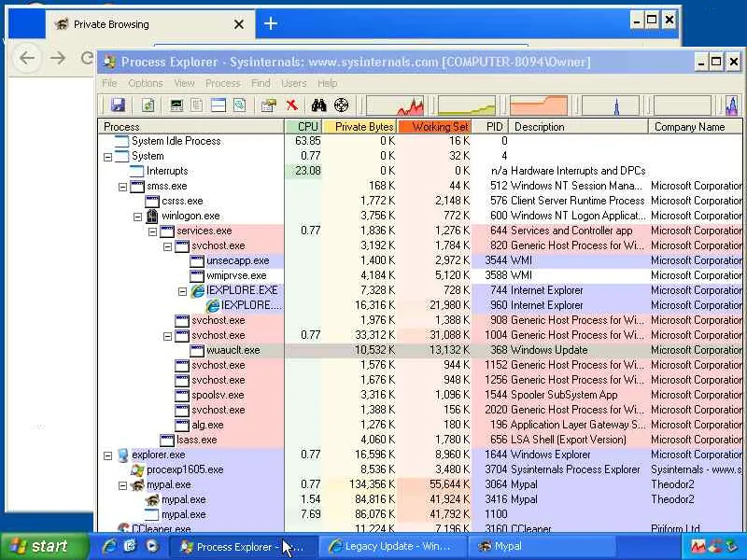747x560 pixels.
Task: Select the alg.exe process
Action: click(419, 425)
